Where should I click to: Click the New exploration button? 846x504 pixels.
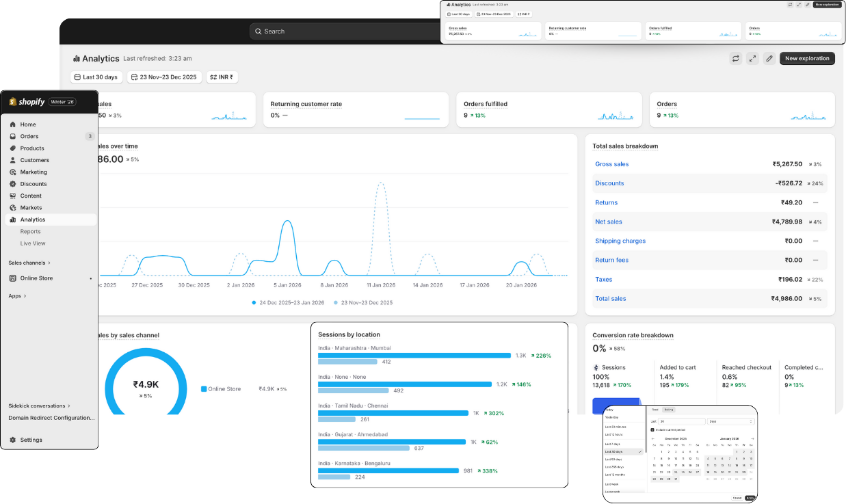click(807, 59)
